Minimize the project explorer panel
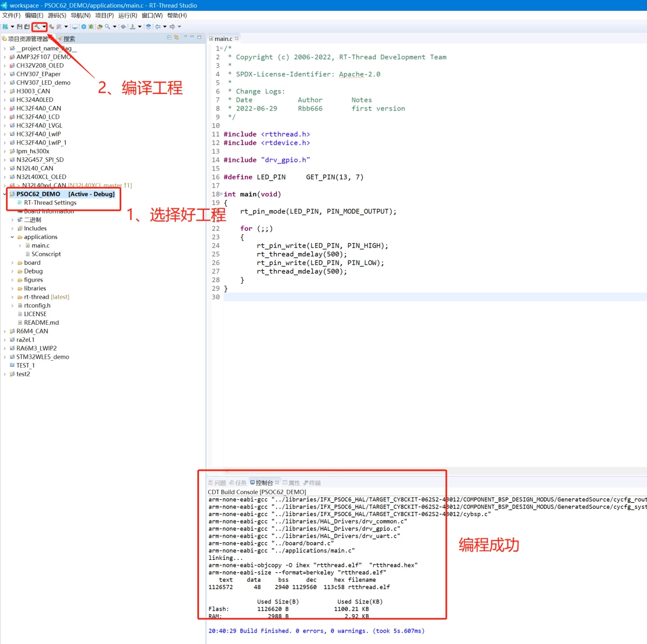 [x=191, y=37]
